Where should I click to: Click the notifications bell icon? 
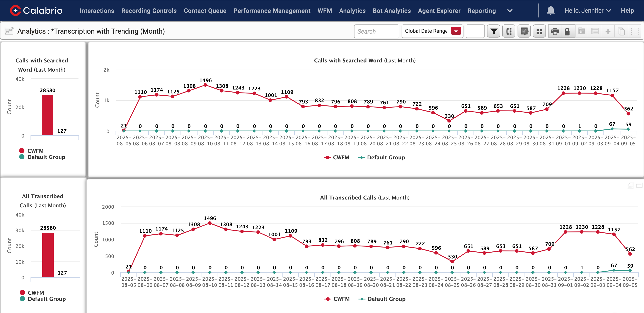(x=550, y=10)
